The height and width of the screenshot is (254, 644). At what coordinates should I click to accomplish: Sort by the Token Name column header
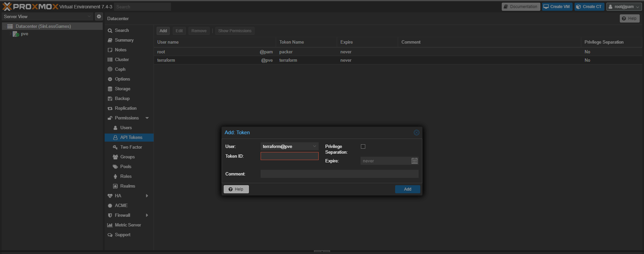[x=306, y=42]
